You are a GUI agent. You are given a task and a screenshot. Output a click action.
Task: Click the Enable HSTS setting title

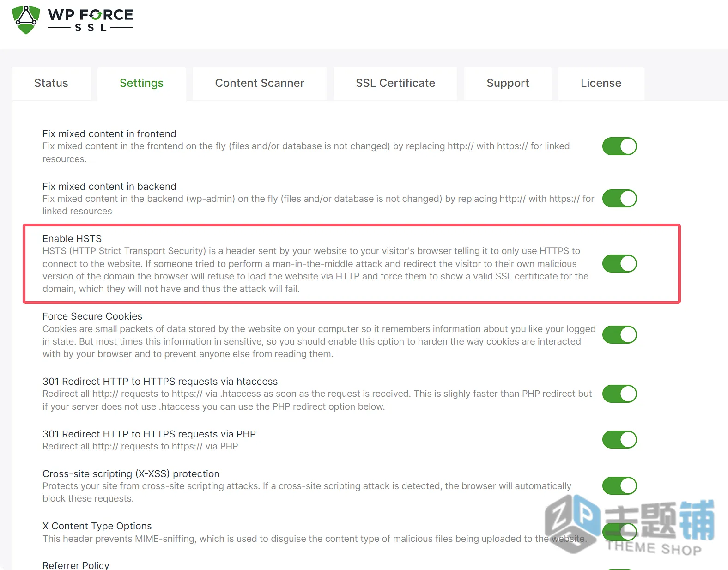72,239
